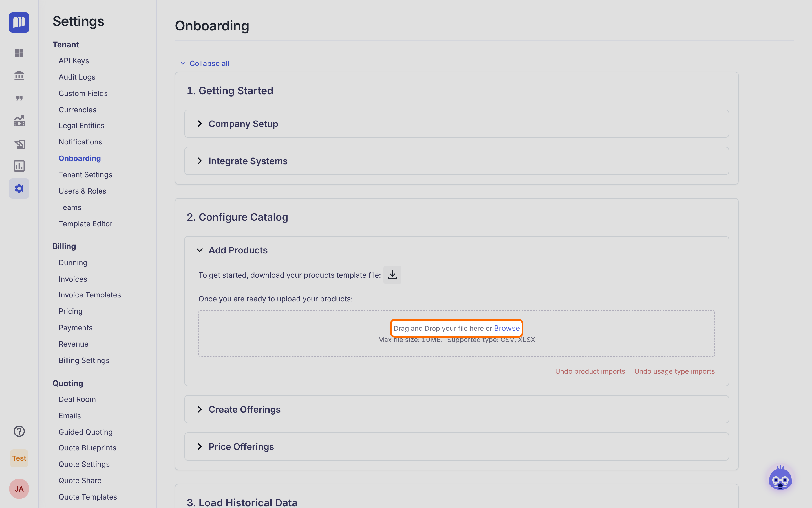
Task: Open Legal Entities page
Action: pos(81,126)
